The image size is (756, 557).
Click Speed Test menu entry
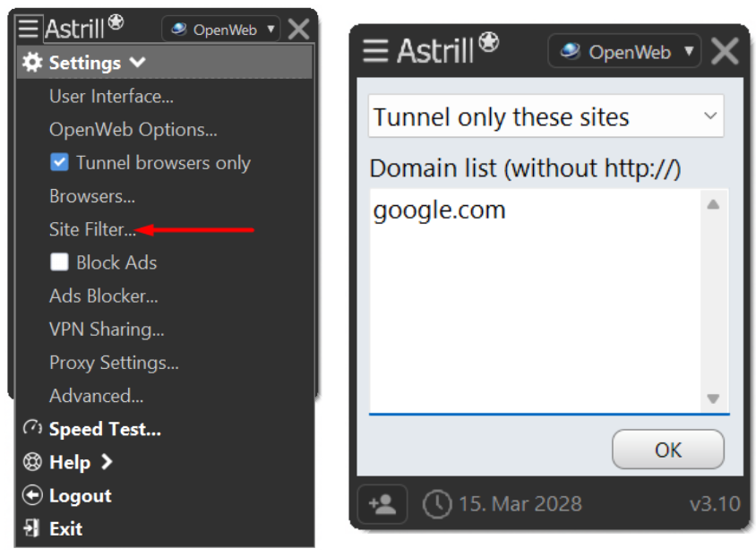click(105, 429)
